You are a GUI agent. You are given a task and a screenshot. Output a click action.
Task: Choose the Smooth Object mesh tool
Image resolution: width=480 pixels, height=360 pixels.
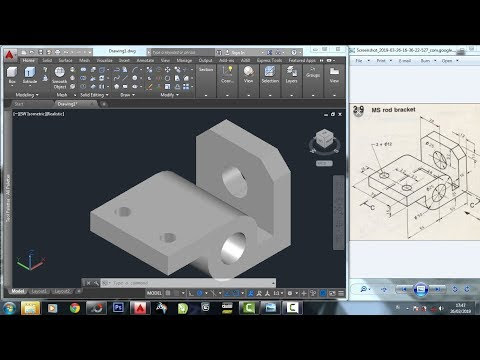60,77
